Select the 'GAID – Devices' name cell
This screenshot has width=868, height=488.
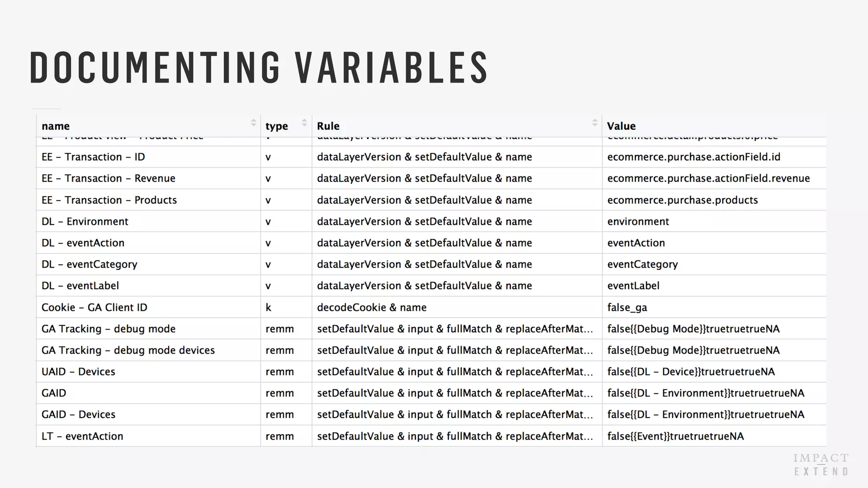pyautogui.click(x=148, y=415)
